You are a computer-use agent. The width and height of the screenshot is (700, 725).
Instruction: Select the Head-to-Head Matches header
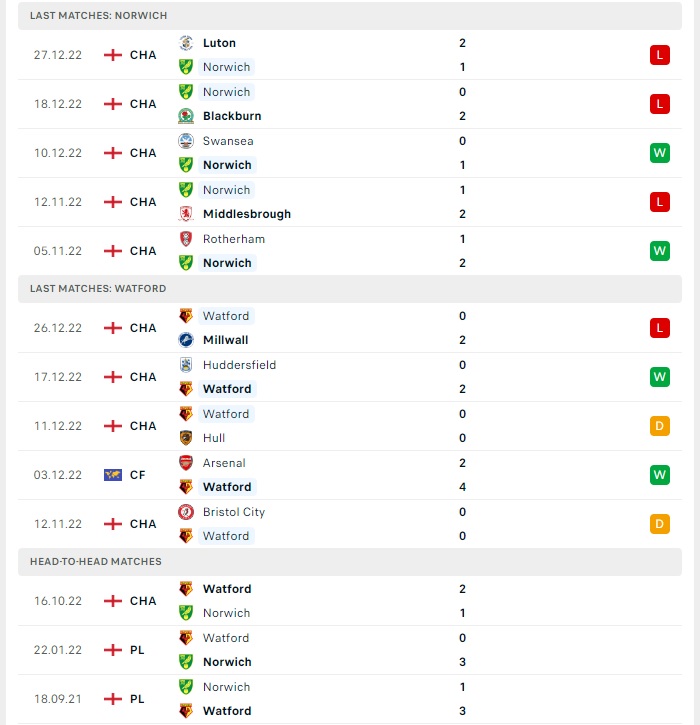(350, 562)
